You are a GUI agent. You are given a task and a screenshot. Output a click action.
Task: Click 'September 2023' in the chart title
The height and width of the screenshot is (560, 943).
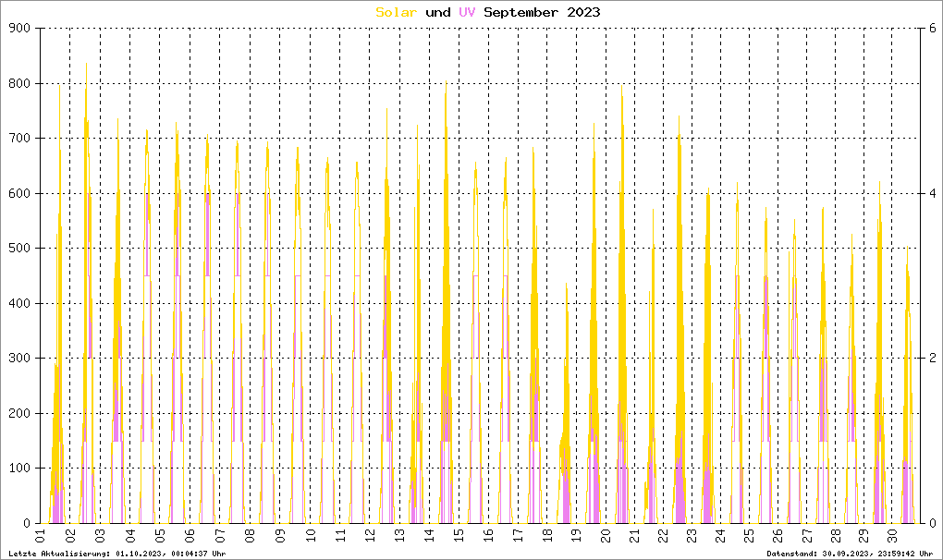pos(541,12)
